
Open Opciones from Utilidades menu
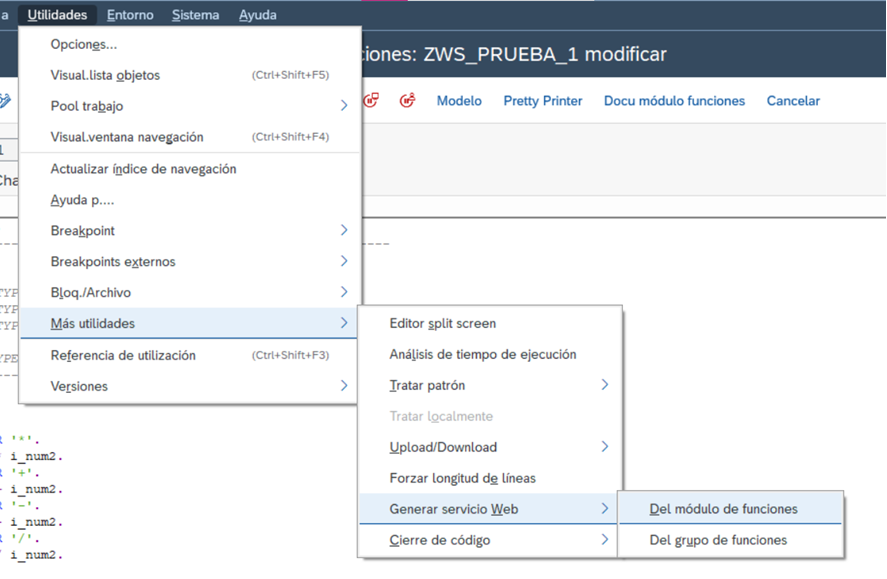coord(82,45)
